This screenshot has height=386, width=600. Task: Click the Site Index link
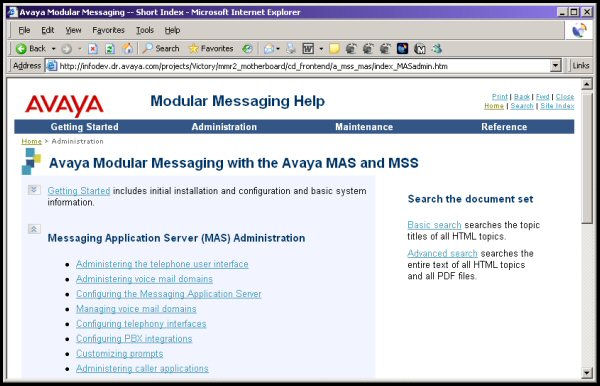point(557,106)
